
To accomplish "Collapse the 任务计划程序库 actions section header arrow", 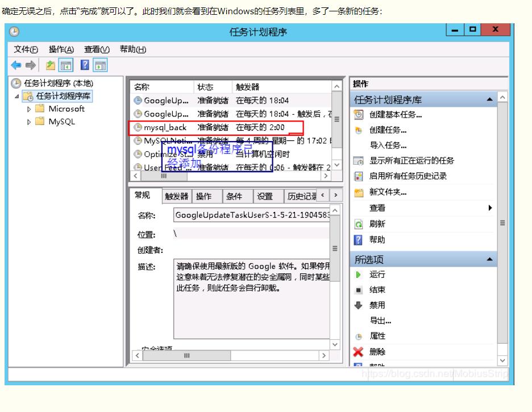I will 489,99.
